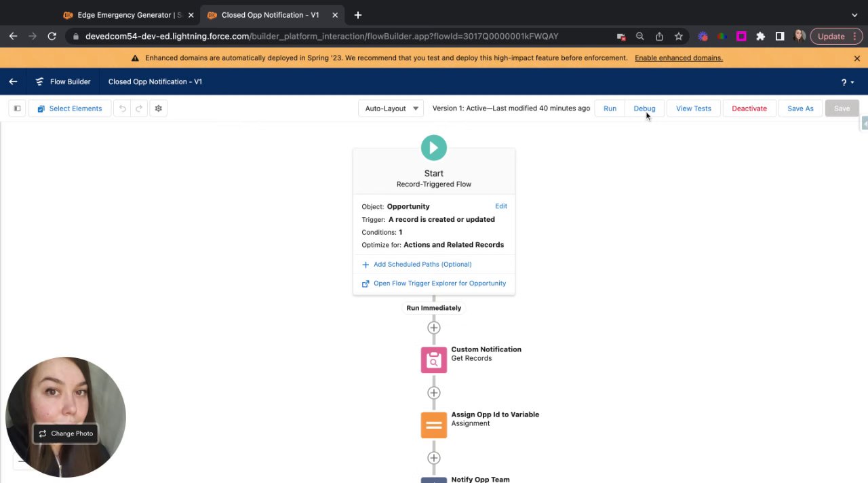Reload the page
This screenshot has height=483, width=868.
click(52, 37)
